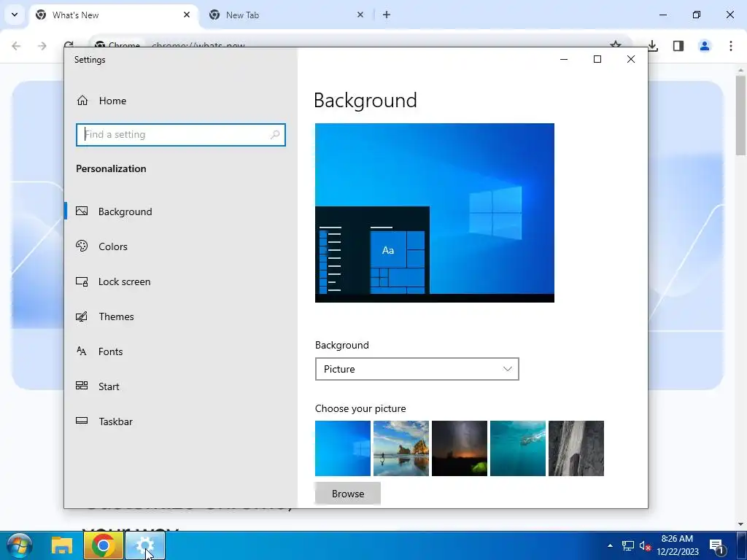This screenshot has width=747, height=560.
Task: Click the Chrome page vertical scrollbar
Action: point(740,115)
